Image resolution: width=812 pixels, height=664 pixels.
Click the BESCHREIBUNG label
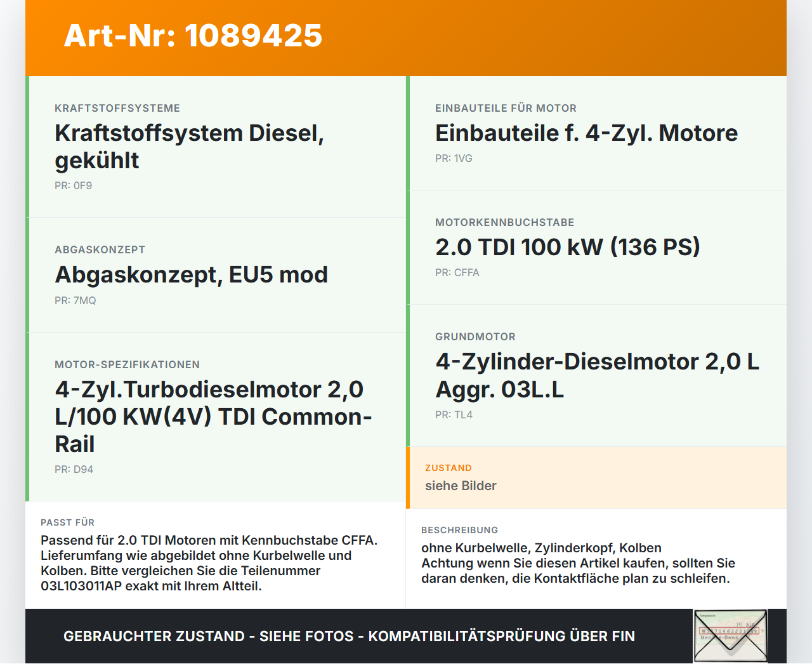point(460,531)
